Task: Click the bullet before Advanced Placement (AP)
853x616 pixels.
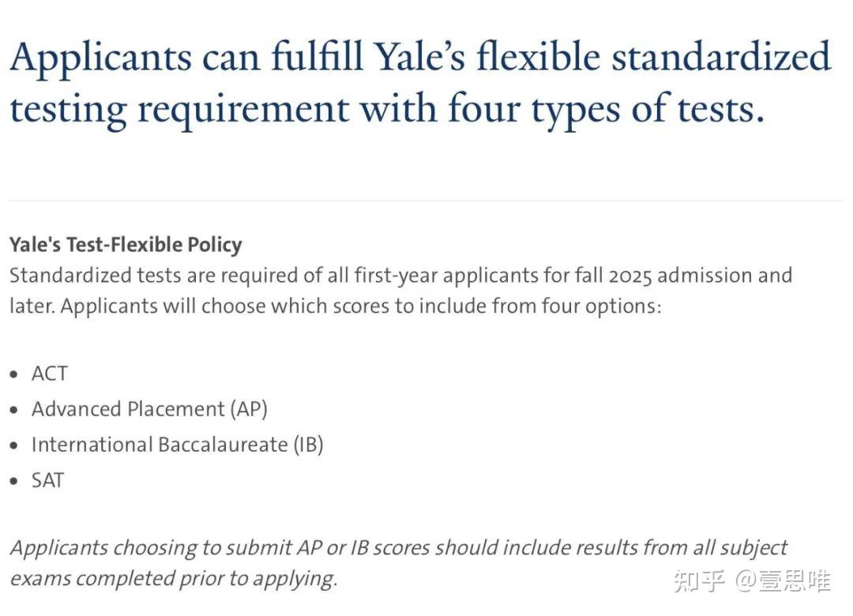Action: point(13,410)
